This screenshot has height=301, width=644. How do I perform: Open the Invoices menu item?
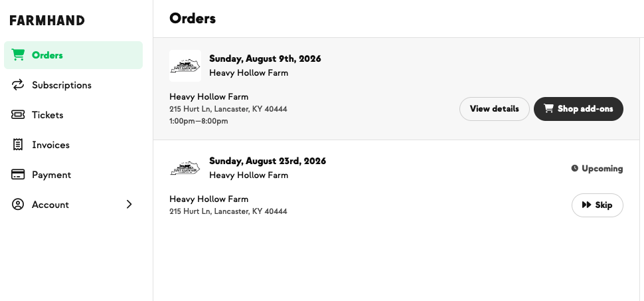(74, 145)
